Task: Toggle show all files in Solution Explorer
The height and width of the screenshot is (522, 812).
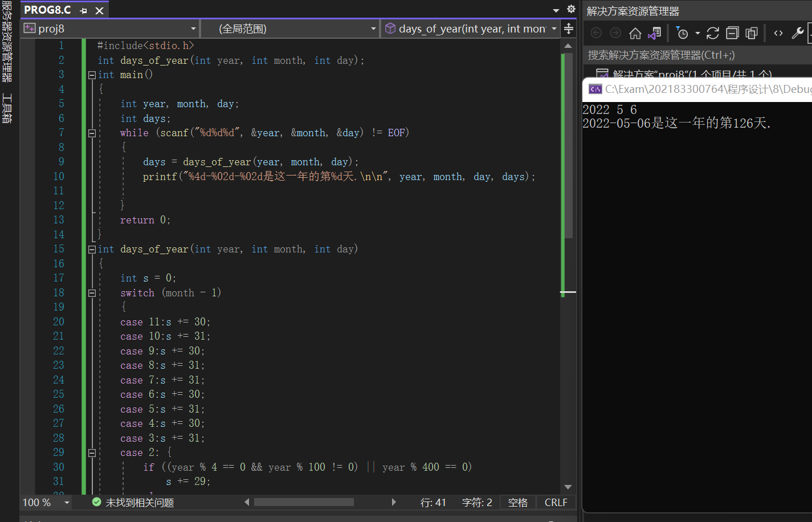Action: [x=752, y=33]
